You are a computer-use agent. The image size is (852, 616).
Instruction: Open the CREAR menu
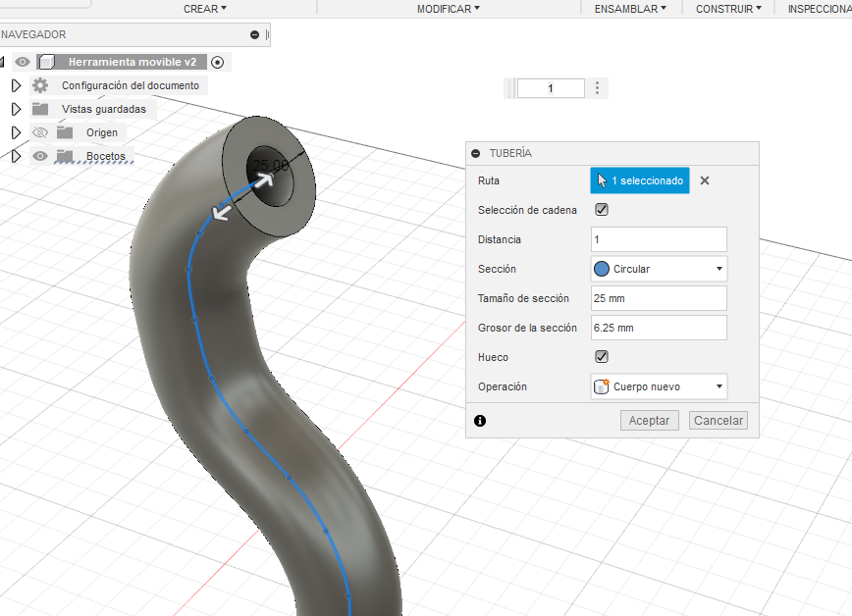click(x=205, y=9)
